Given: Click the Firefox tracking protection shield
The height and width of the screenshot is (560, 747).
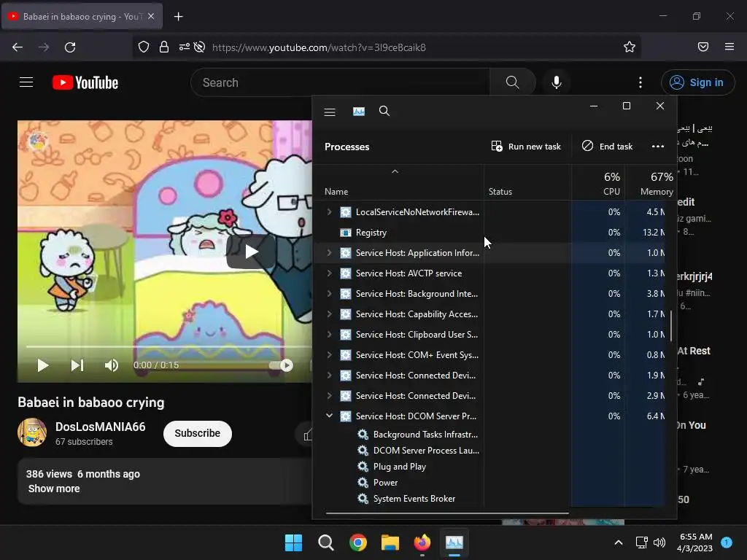Looking at the screenshot, I should 144,47.
